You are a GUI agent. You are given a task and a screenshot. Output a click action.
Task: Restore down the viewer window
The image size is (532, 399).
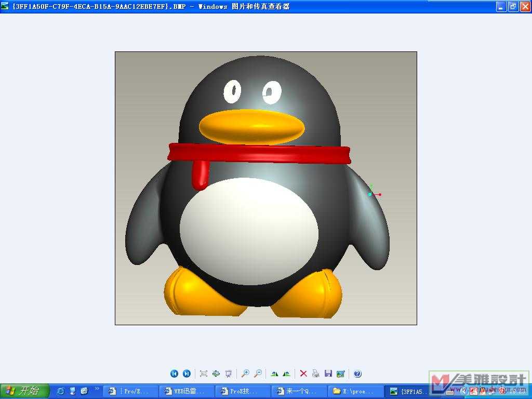tap(513, 6)
